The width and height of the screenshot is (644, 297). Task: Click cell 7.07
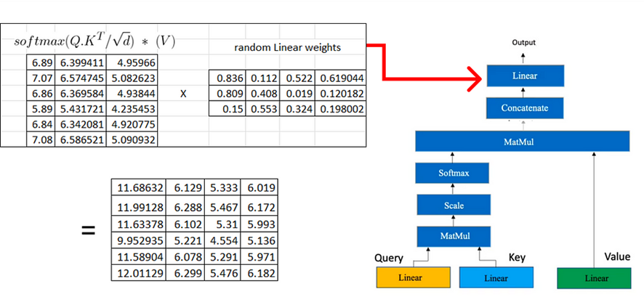40,78
